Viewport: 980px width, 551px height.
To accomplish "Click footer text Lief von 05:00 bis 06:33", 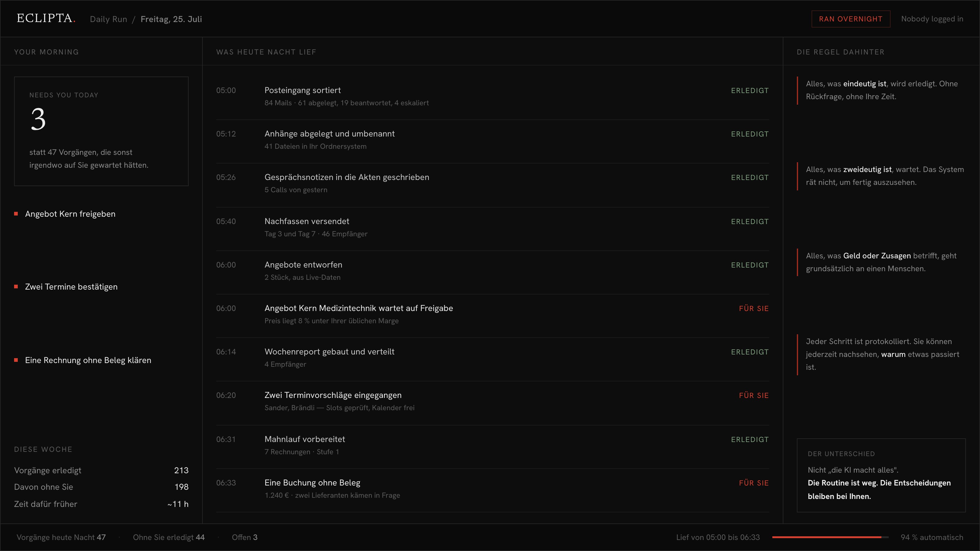I will [718, 537].
